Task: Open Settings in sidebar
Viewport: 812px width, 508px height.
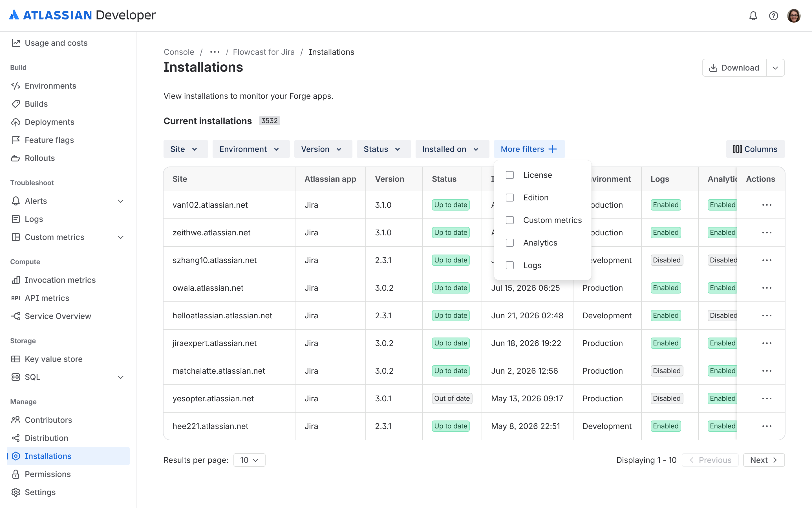Action: pyautogui.click(x=68, y=492)
